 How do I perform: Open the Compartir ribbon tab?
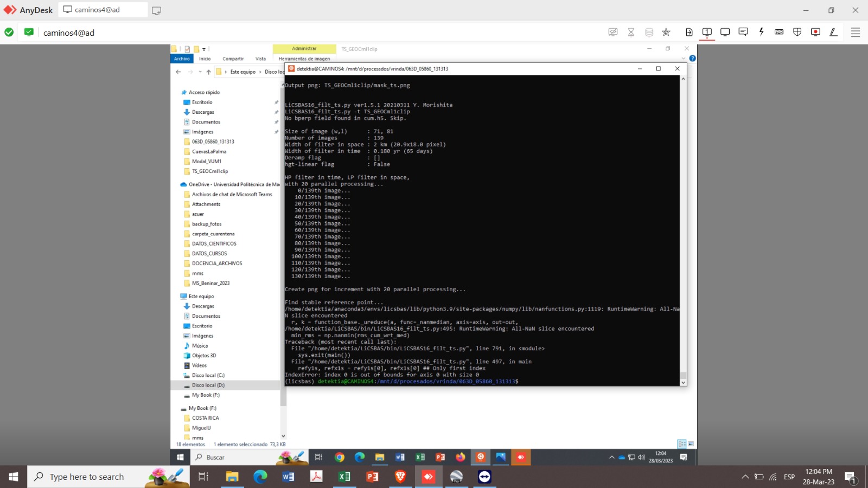pyautogui.click(x=233, y=59)
